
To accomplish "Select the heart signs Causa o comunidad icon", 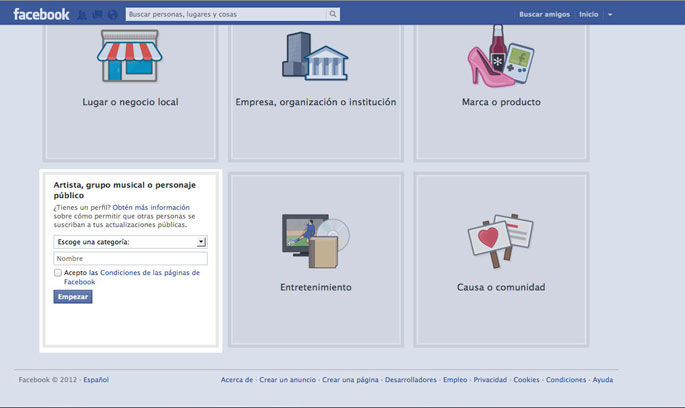I will [x=501, y=241].
